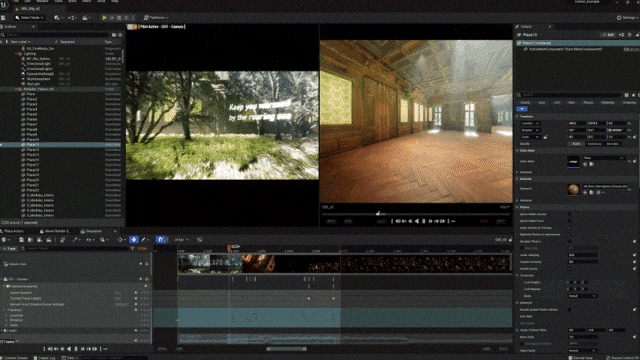Filter Sequencer tracks with funnel icon
The width and height of the screenshot is (640, 360).
133,248
